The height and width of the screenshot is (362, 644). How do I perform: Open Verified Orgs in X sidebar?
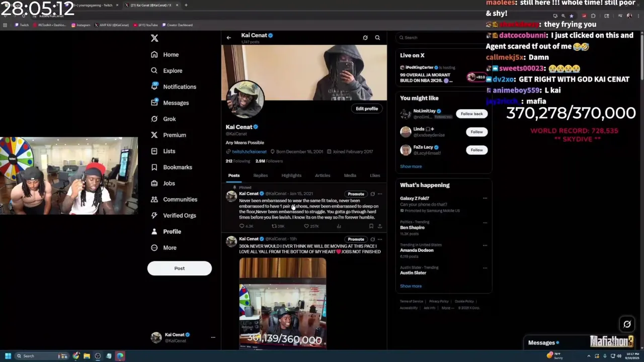[174, 215]
